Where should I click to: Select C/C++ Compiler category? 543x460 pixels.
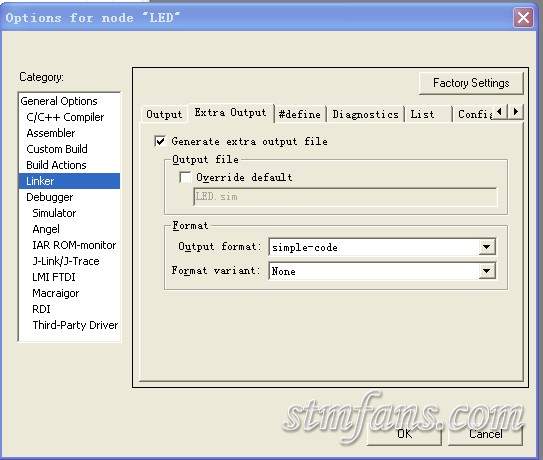[x=65, y=117]
